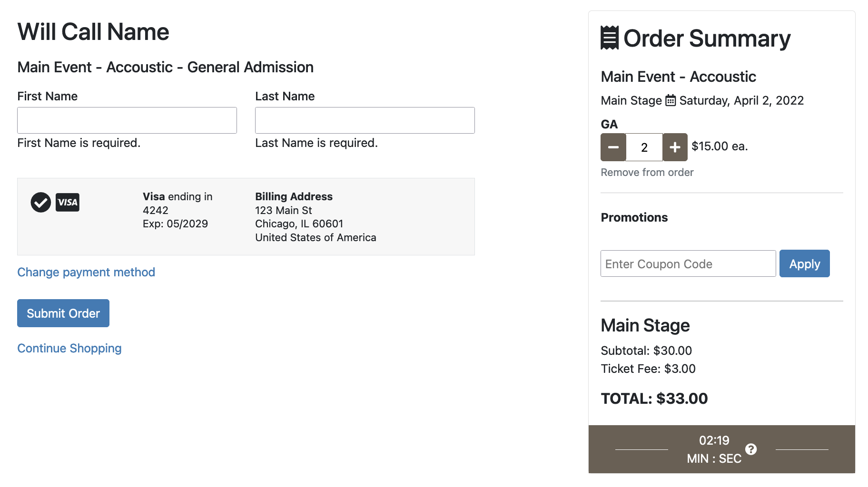Click the question mark help icon by timer

pyautogui.click(x=751, y=449)
